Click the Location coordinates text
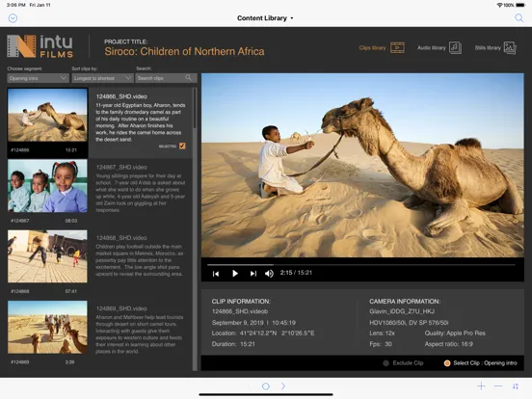Screen dimensions: 532x399 263,333
